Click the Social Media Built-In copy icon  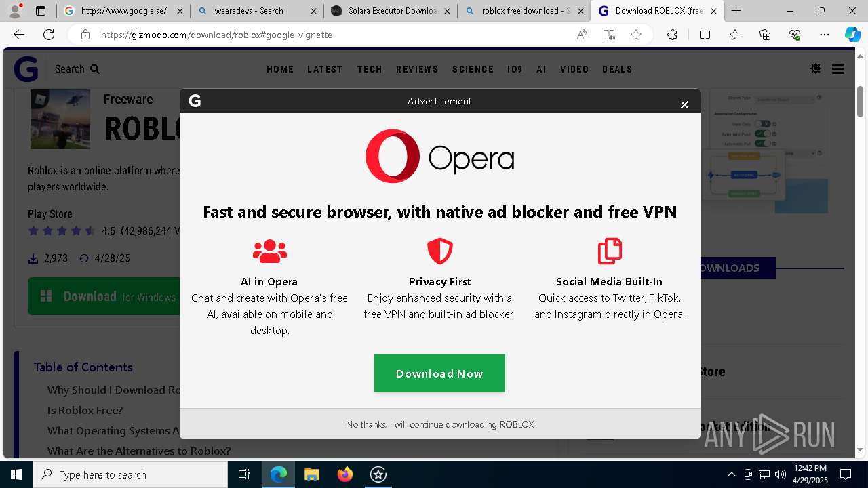tap(609, 251)
